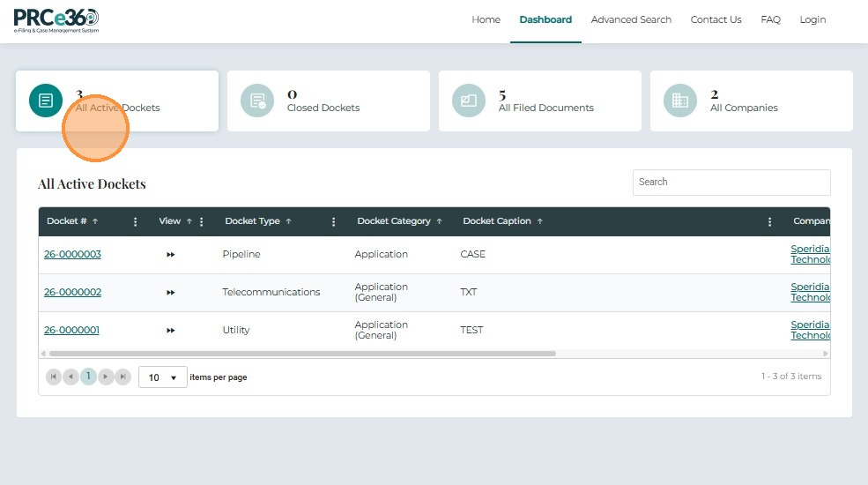Click the All Companies building icon
This screenshot has height=485, width=868.
click(680, 101)
